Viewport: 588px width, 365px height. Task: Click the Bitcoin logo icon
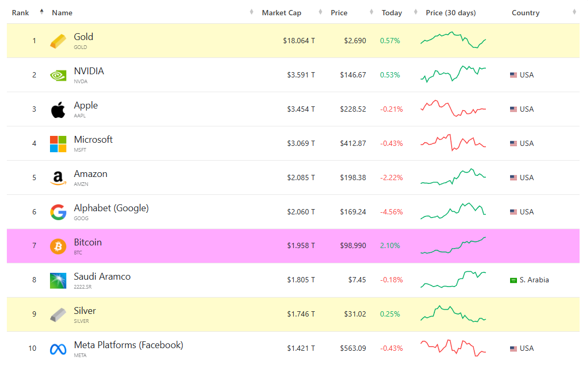[x=58, y=246]
